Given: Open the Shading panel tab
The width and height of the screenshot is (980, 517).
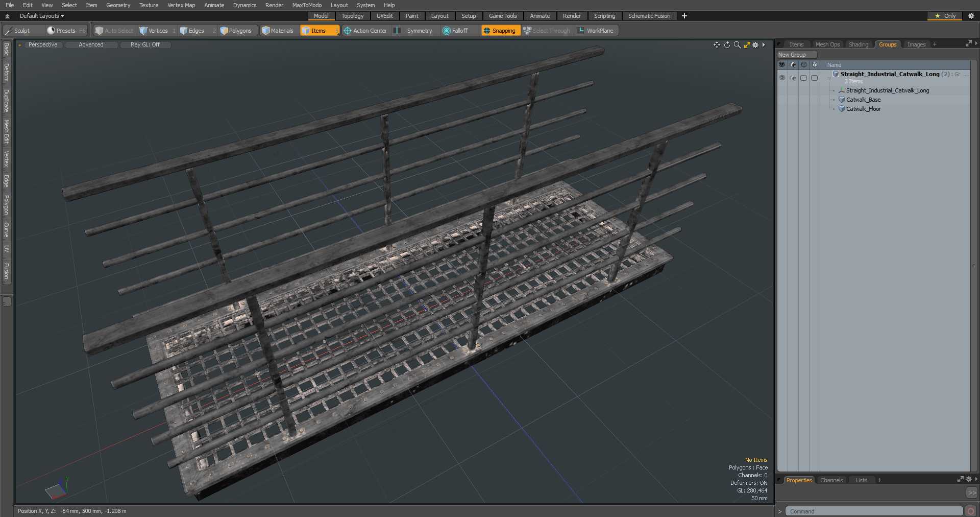Looking at the screenshot, I should pyautogui.click(x=859, y=44).
